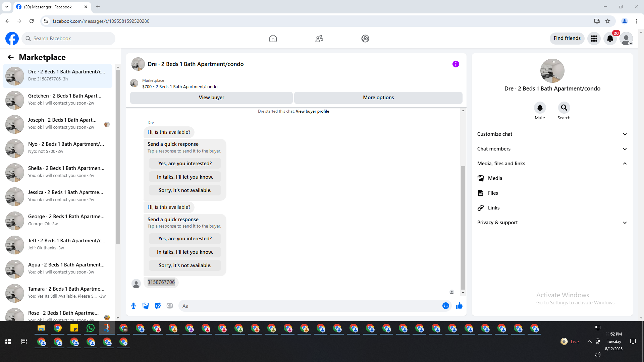The width and height of the screenshot is (644, 362).
Task: Expand the Customize chat section
Action: [552, 134]
